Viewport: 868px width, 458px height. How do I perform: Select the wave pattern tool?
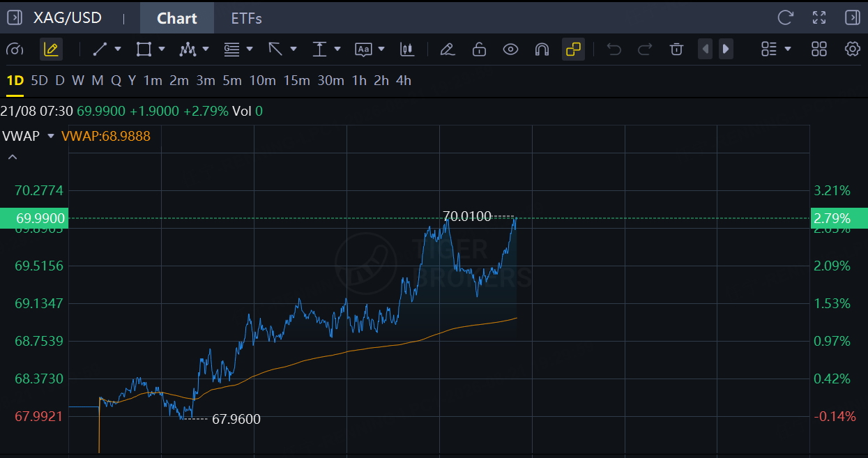point(188,49)
